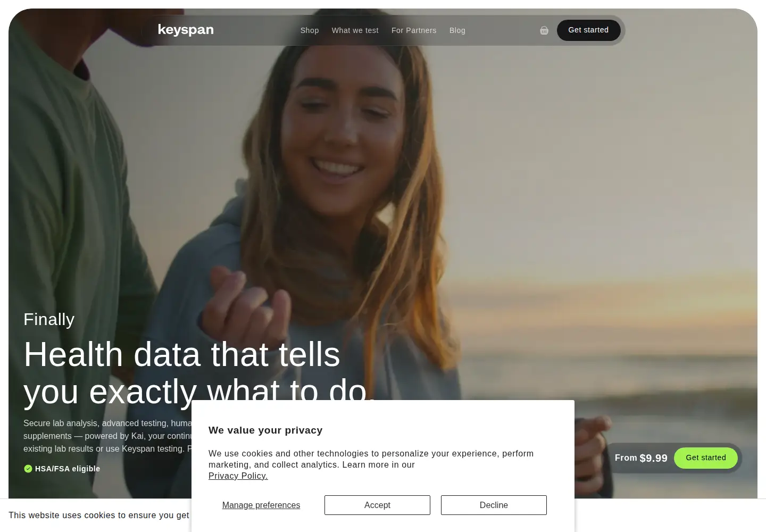Screen dimensions: 766x532
Task: Open the shopping basket icon
Action: pos(544,30)
